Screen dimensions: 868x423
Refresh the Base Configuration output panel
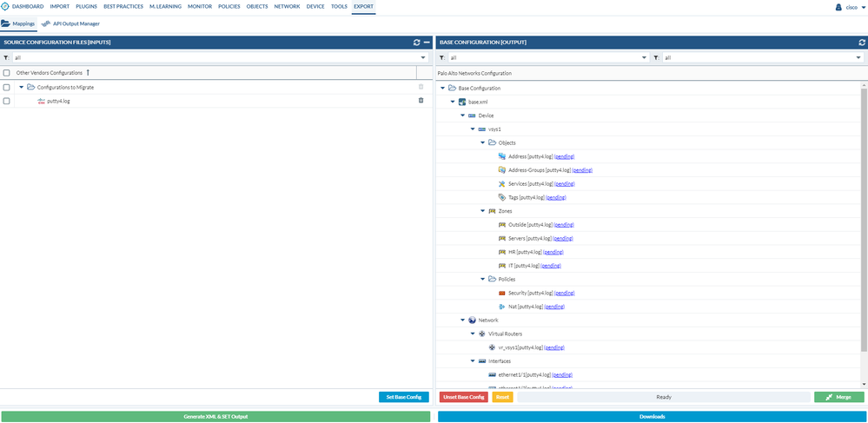[x=862, y=42]
